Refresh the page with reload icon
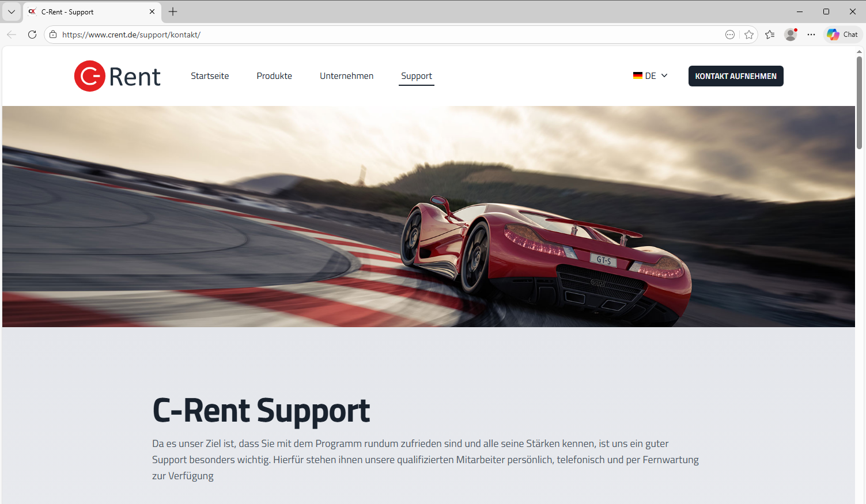866x504 pixels. click(x=32, y=35)
